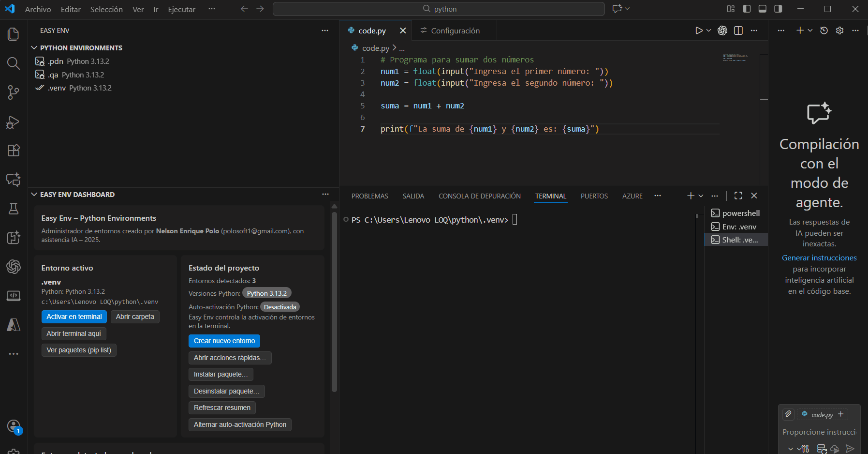Close the code.py editor tab
The image size is (868, 454).
(403, 30)
